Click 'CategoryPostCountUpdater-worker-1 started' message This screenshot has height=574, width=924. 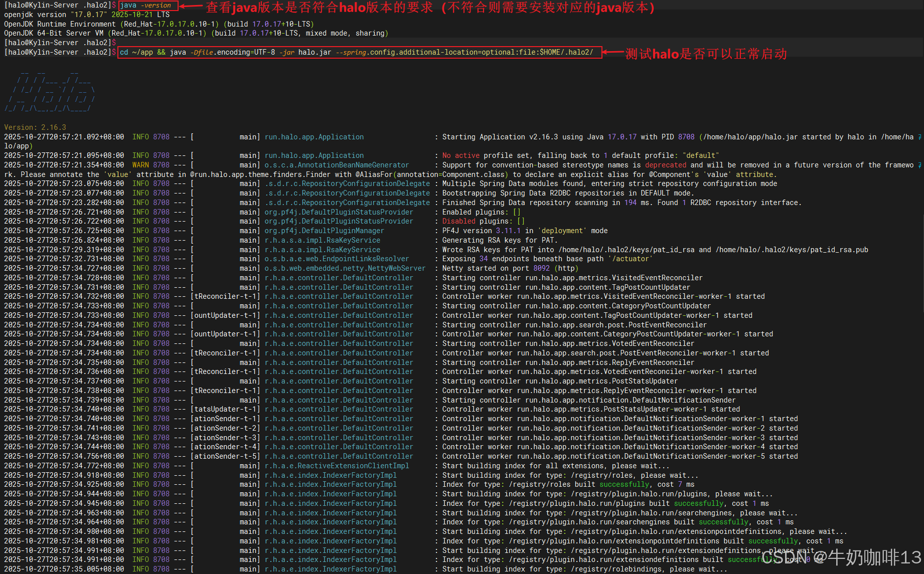click(x=607, y=334)
